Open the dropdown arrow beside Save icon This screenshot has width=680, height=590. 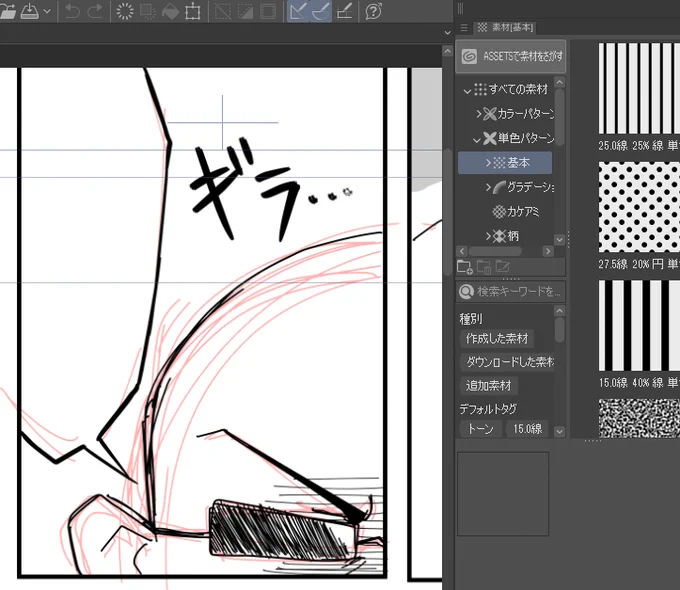(x=47, y=11)
